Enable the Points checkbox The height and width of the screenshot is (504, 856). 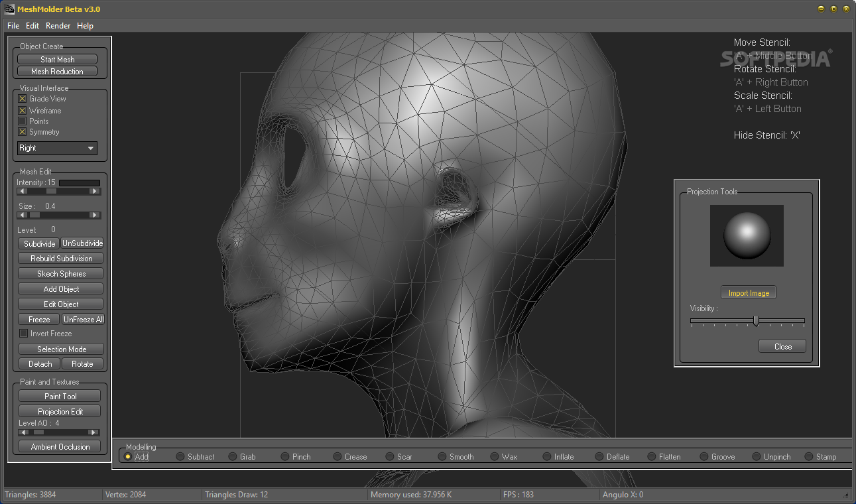click(x=22, y=121)
